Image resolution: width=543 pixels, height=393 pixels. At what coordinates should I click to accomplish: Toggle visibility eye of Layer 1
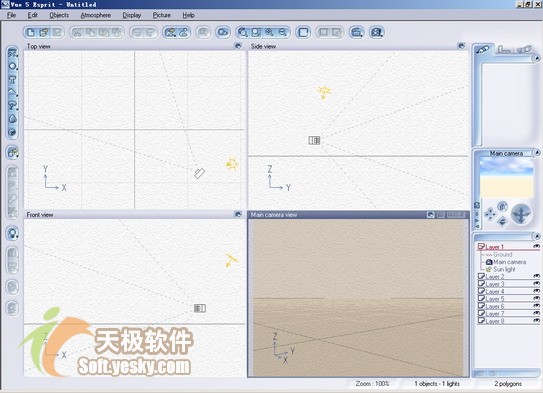tap(536, 247)
